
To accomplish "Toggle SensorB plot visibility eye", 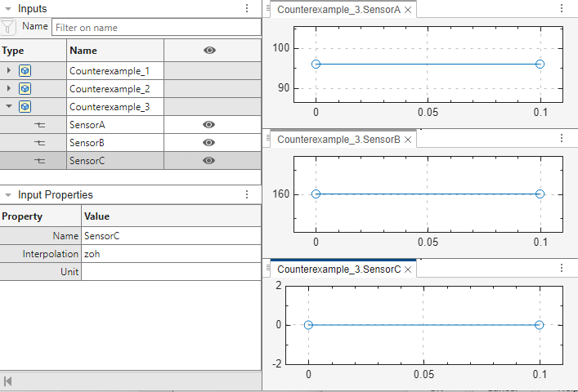I will coord(209,143).
